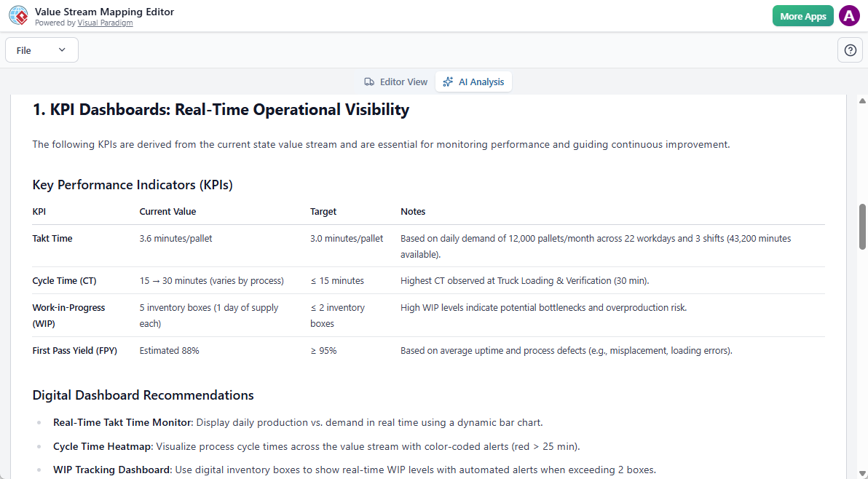The width and height of the screenshot is (868, 479).
Task: Click the green More Apps button
Action: click(x=802, y=16)
